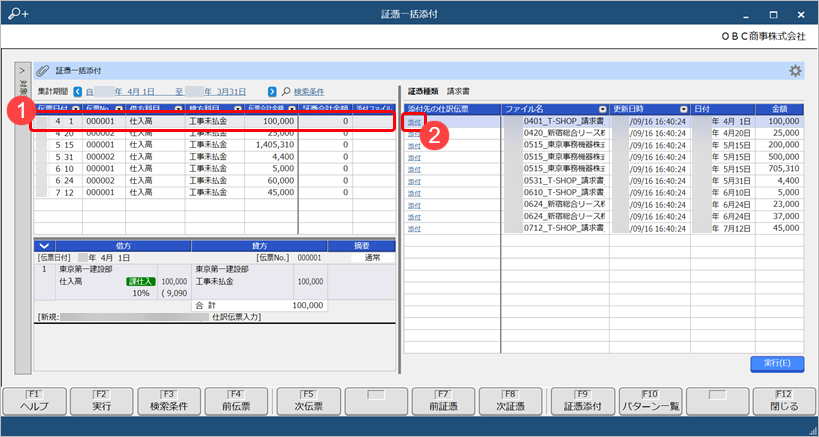
Task: Click the F3 検索条件 function button
Action: pos(169,401)
